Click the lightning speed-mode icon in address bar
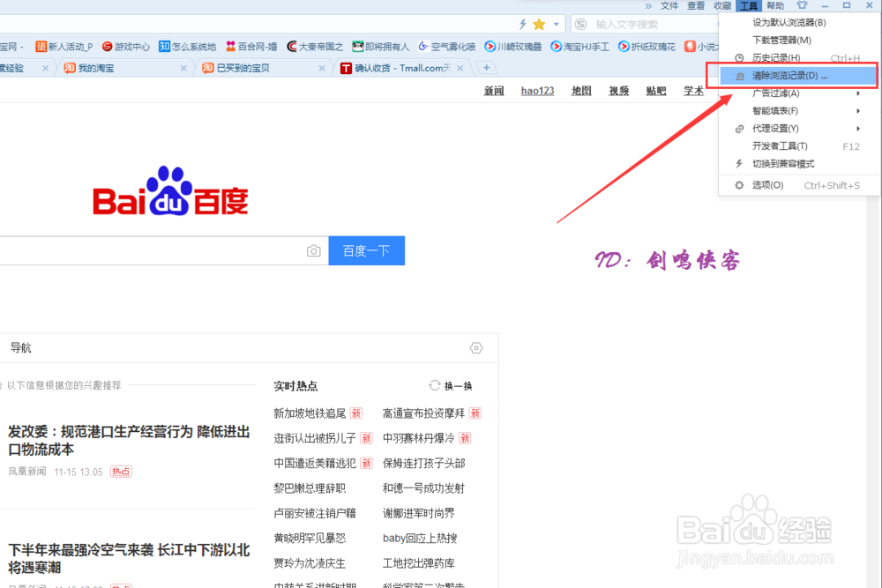Viewport: 882px width, 588px height. 521,24
